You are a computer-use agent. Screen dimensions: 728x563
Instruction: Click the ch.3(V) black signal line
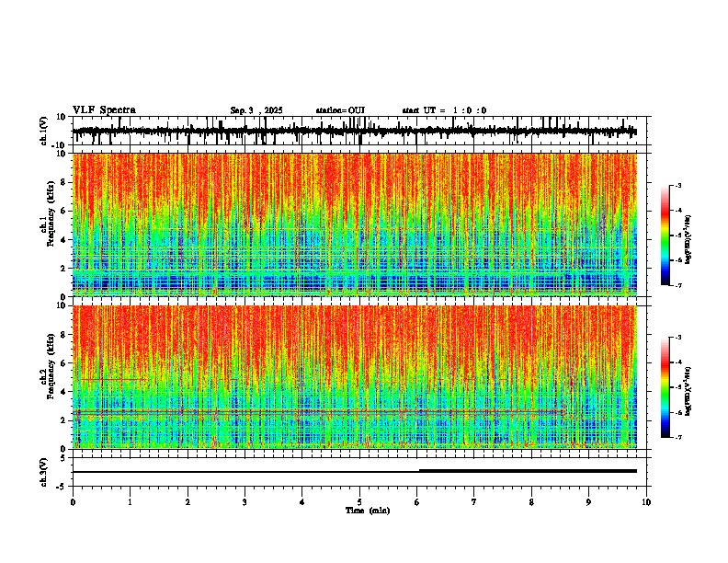pyautogui.click(x=355, y=471)
